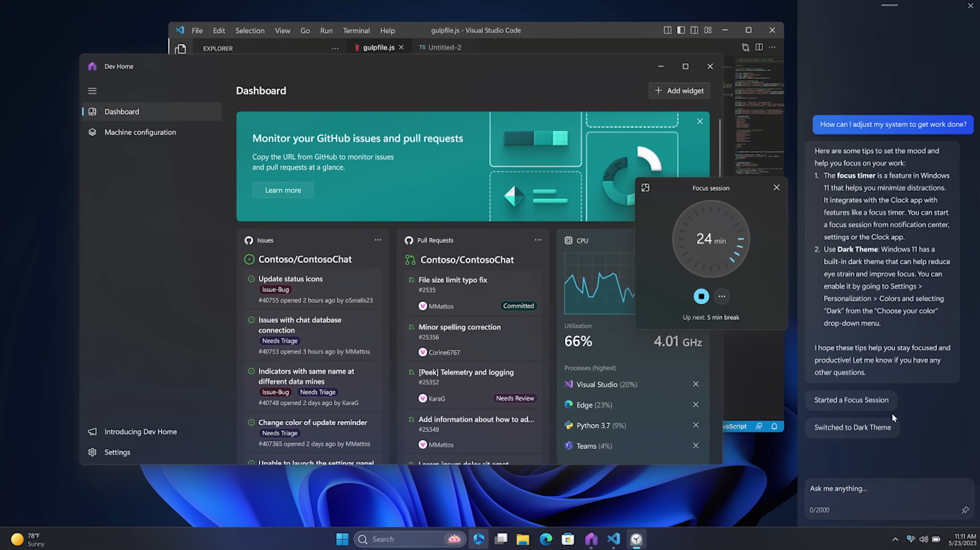Image resolution: width=980 pixels, height=550 pixels.
Task: Open more options in the Focus session popup
Action: (x=722, y=296)
